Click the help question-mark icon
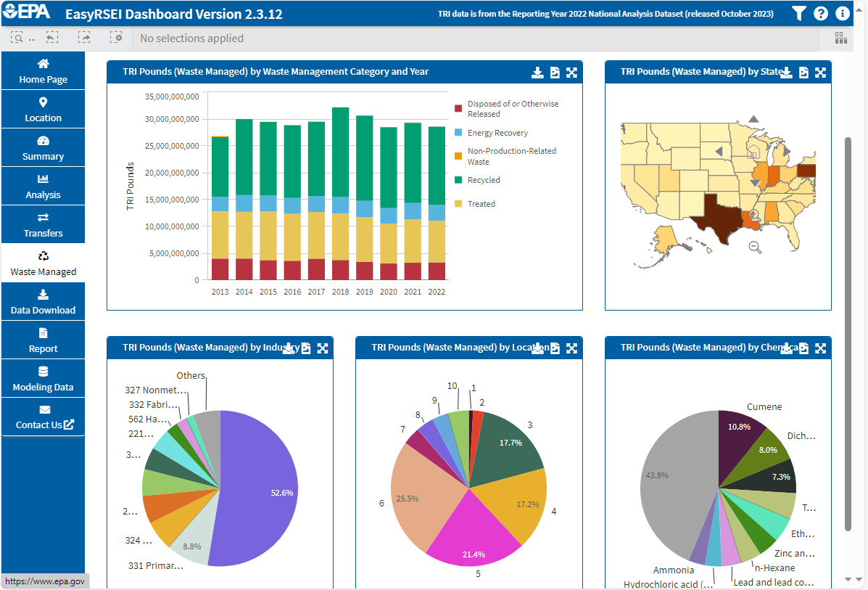 (820, 12)
